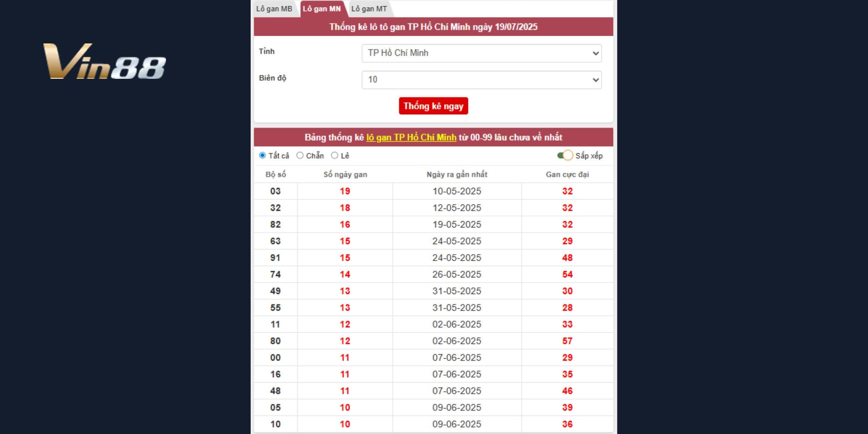Click the Số ngày gan column header
The width and height of the screenshot is (868, 434).
pyautogui.click(x=345, y=175)
